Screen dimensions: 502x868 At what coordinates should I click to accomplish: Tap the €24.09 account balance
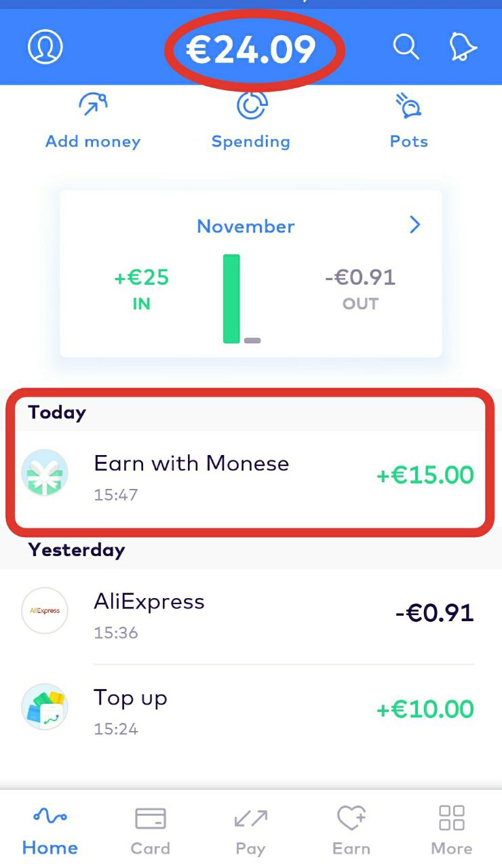tap(252, 50)
